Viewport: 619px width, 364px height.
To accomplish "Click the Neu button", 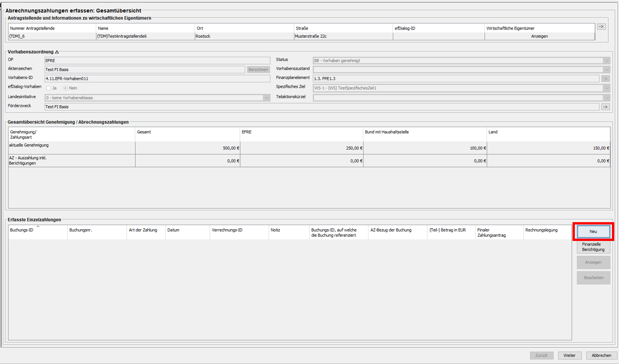I will click(x=593, y=232).
